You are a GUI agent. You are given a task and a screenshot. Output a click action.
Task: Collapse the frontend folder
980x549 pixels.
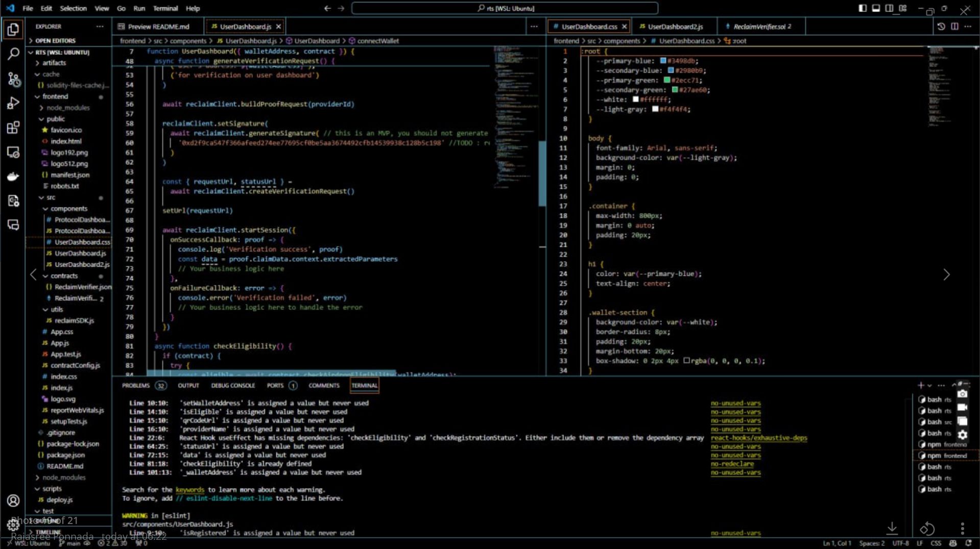tap(55, 96)
